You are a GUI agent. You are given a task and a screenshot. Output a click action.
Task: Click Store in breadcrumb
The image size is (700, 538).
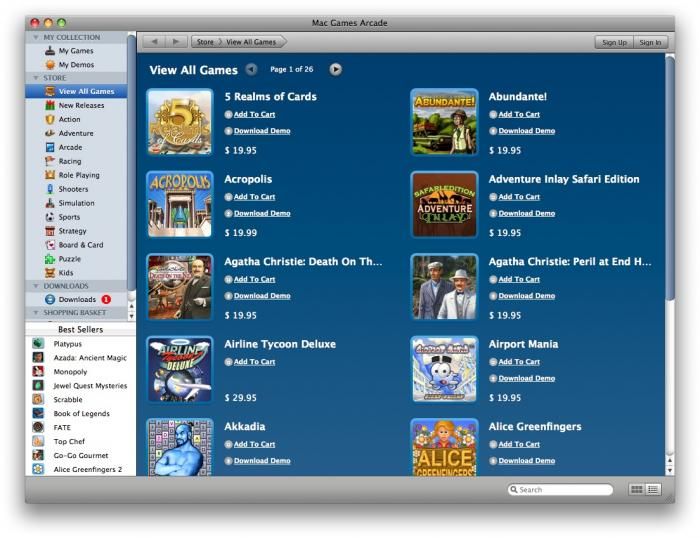[x=205, y=42]
